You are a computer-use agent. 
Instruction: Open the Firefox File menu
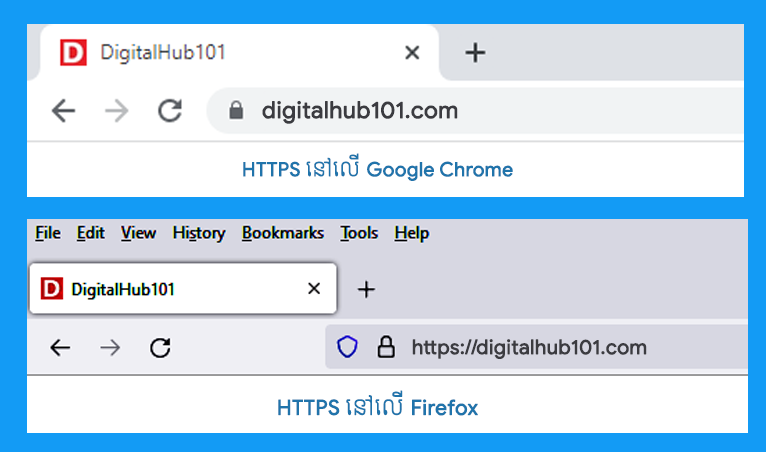(48, 233)
